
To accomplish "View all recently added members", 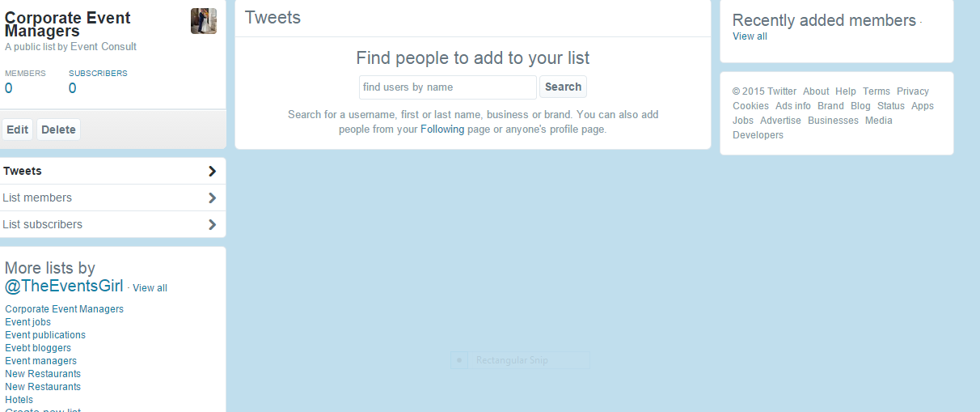I will coord(750,36).
